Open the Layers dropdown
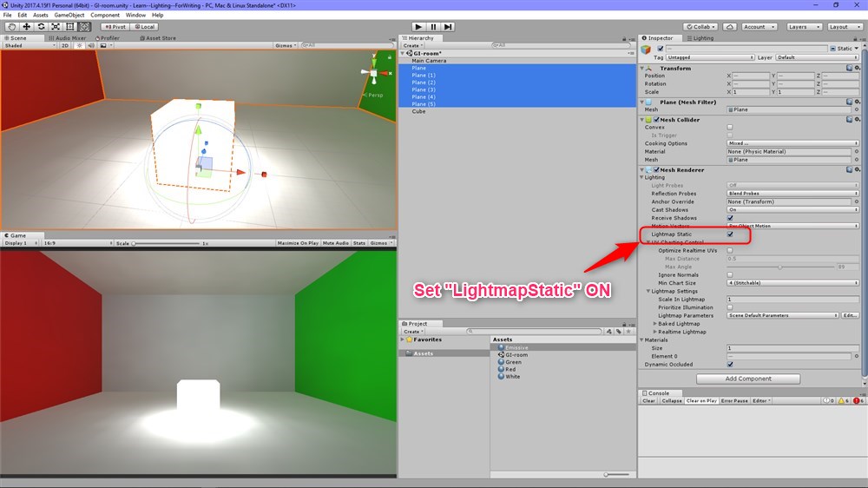The height and width of the screenshot is (488, 868). click(804, 27)
